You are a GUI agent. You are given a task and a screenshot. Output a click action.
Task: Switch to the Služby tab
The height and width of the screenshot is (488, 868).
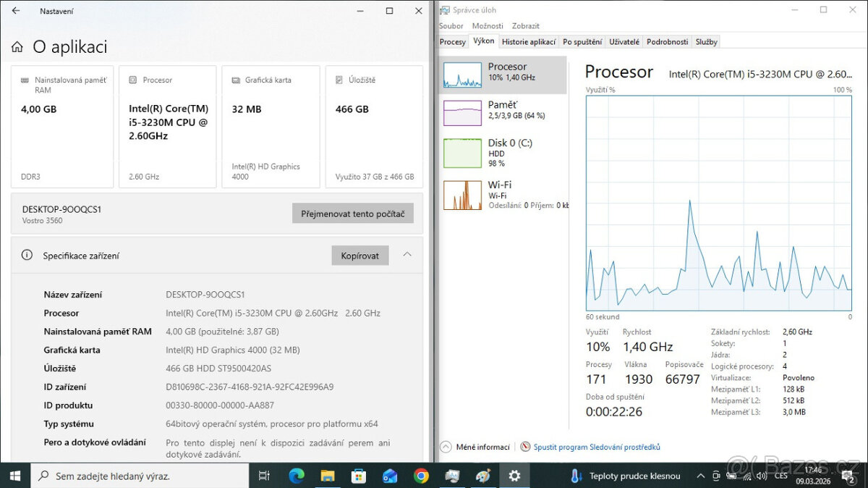tap(706, 41)
